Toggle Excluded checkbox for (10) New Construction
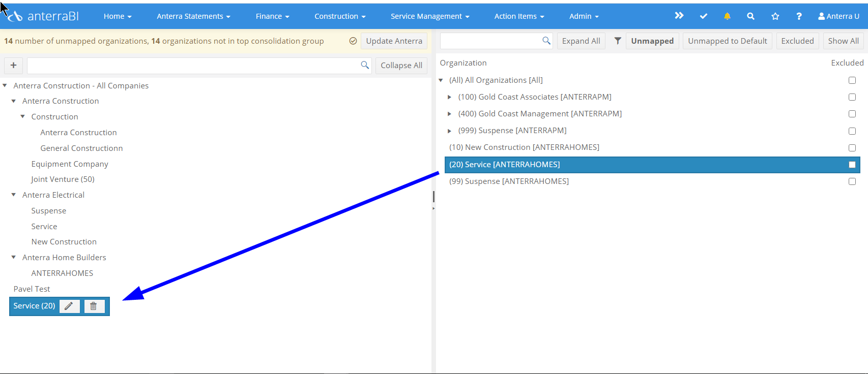This screenshot has width=868, height=374. click(x=852, y=148)
